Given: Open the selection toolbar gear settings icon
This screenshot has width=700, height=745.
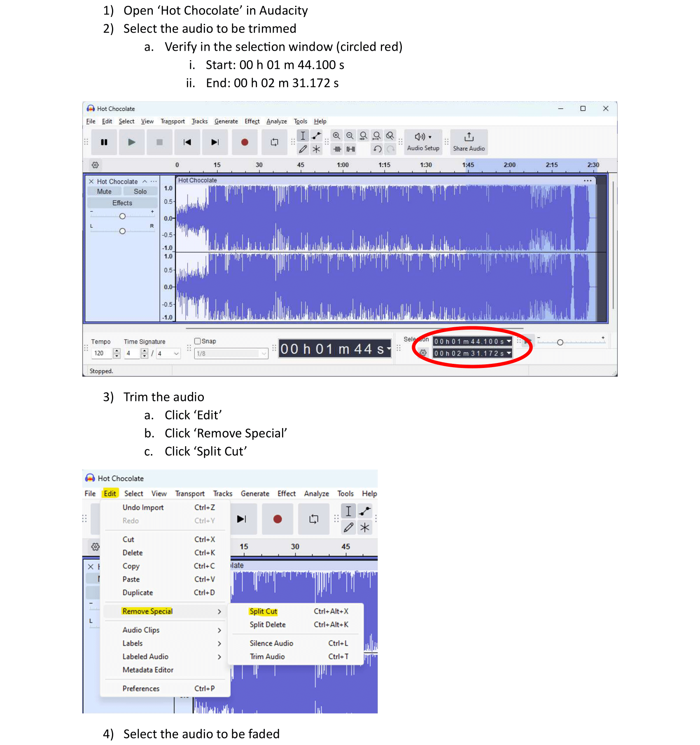Looking at the screenshot, I should tap(423, 353).
